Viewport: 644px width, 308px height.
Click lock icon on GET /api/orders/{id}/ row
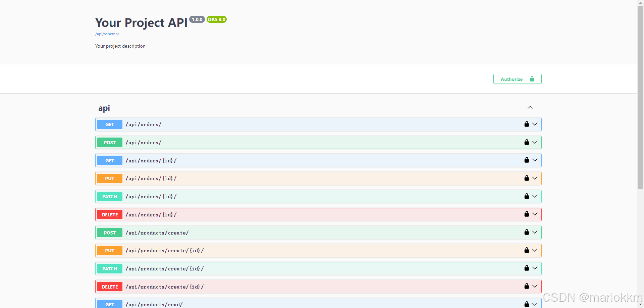[x=527, y=160]
